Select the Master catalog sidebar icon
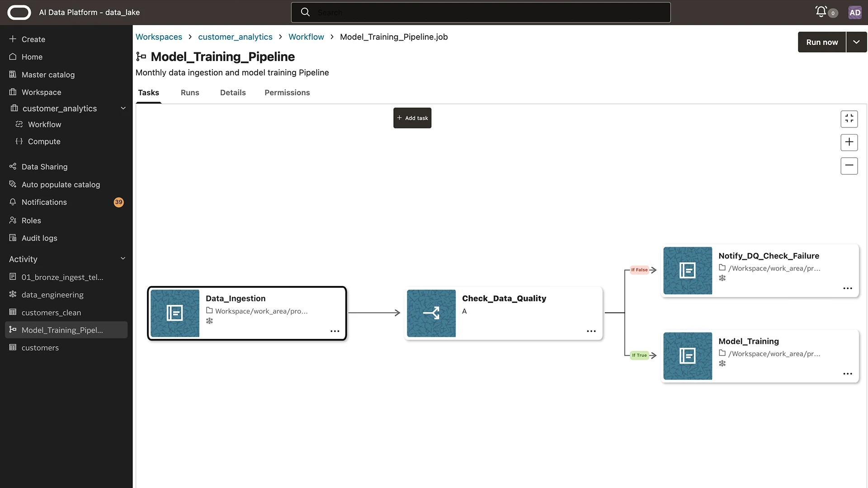Image resolution: width=868 pixels, height=488 pixels. pos(13,75)
